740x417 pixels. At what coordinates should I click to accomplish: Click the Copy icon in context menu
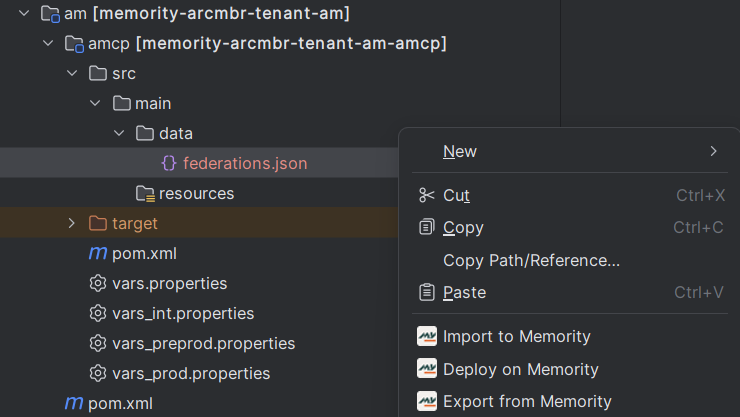(x=427, y=228)
